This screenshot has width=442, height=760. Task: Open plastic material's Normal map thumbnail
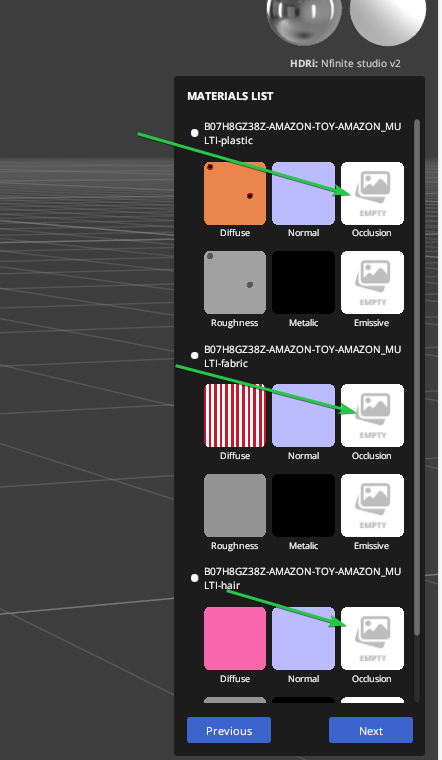(303, 193)
